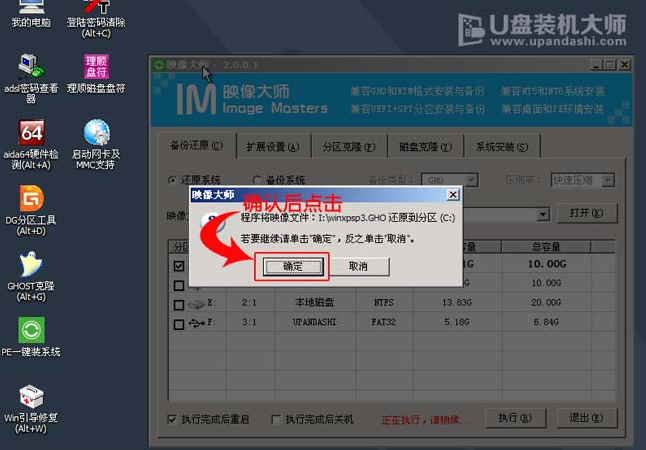Click the 退出 (E) button
Viewport: 646px width, 450px height.
[x=587, y=418]
